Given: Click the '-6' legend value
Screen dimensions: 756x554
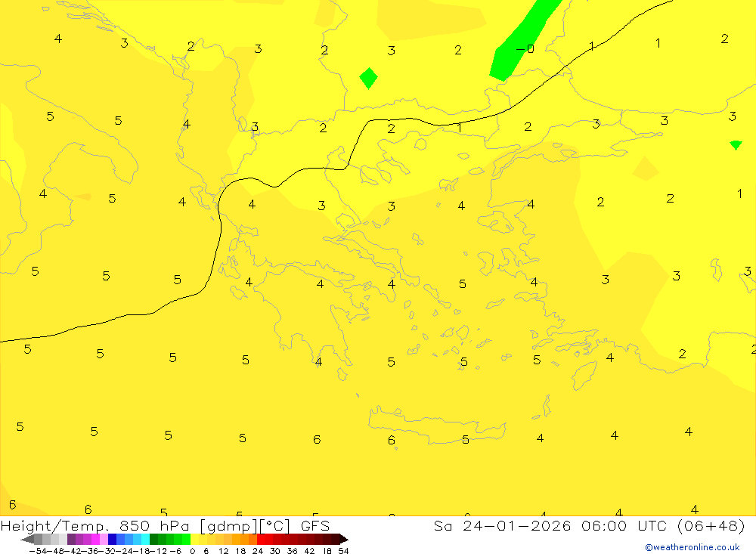Looking at the screenshot, I should pos(175,551).
